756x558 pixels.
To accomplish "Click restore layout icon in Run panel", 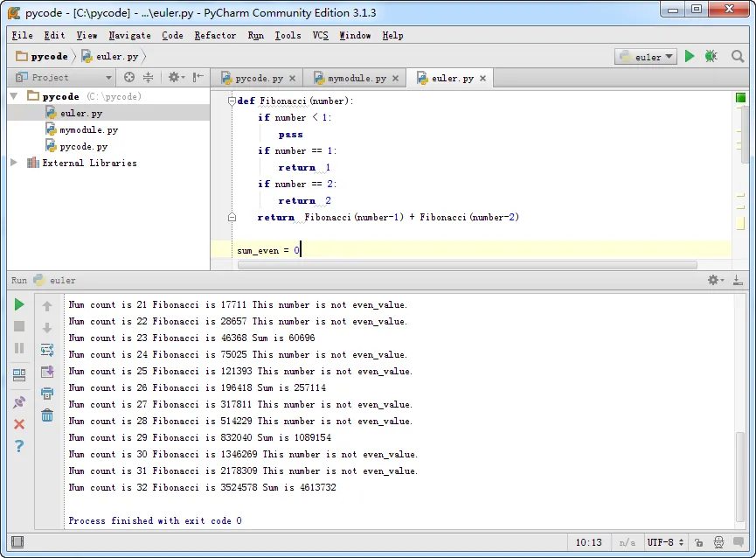I will [19, 374].
